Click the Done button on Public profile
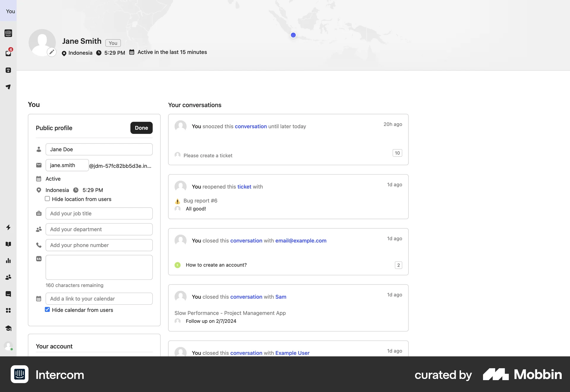 [141, 128]
